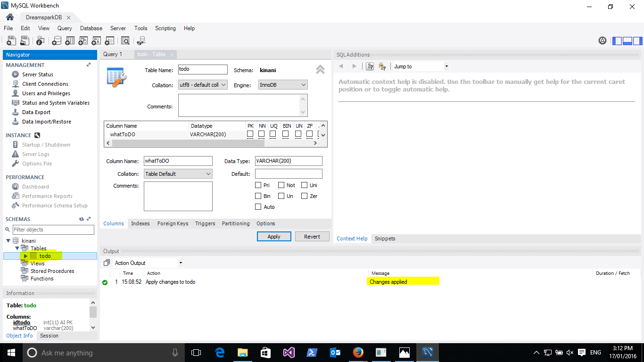This screenshot has width=644, height=362.
Task: Click the Revert button
Action: [x=312, y=237]
